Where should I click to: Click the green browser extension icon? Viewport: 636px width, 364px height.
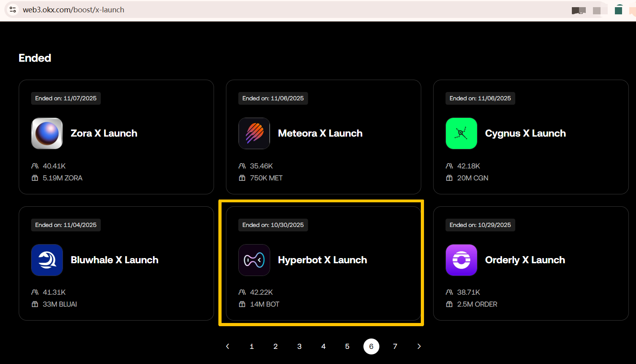click(x=618, y=10)
